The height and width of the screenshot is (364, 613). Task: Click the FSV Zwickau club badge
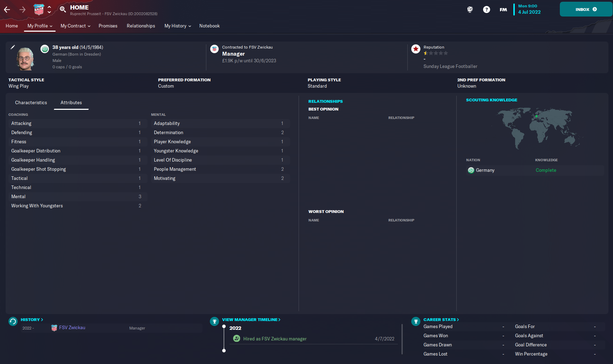pos(39,10)
